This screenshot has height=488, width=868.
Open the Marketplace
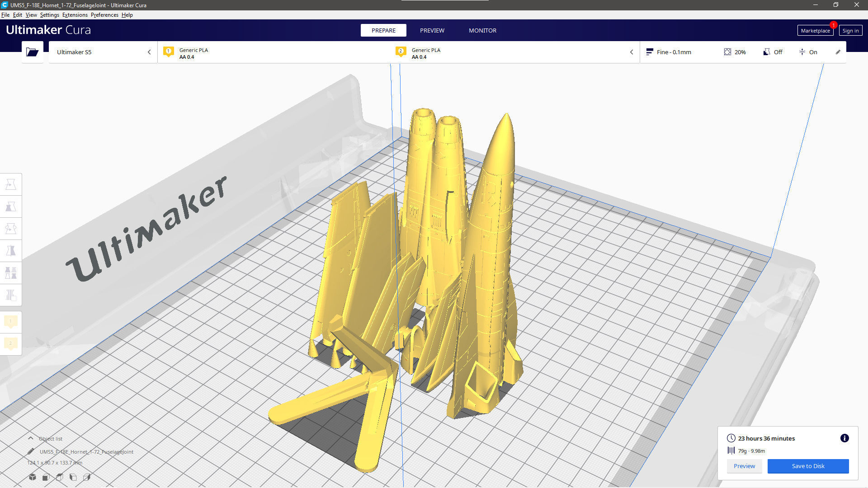click(x=815, y=31)
